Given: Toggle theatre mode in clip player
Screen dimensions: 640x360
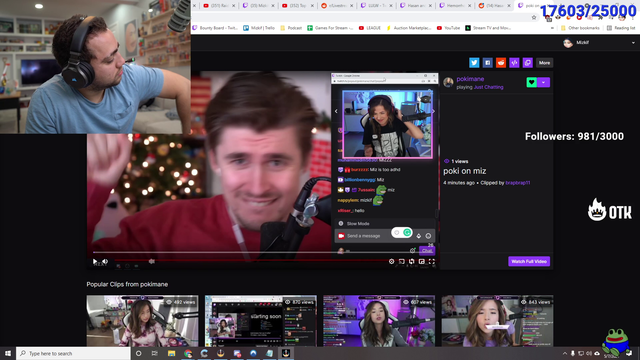Looking at the screenshot, I should 422,261.
